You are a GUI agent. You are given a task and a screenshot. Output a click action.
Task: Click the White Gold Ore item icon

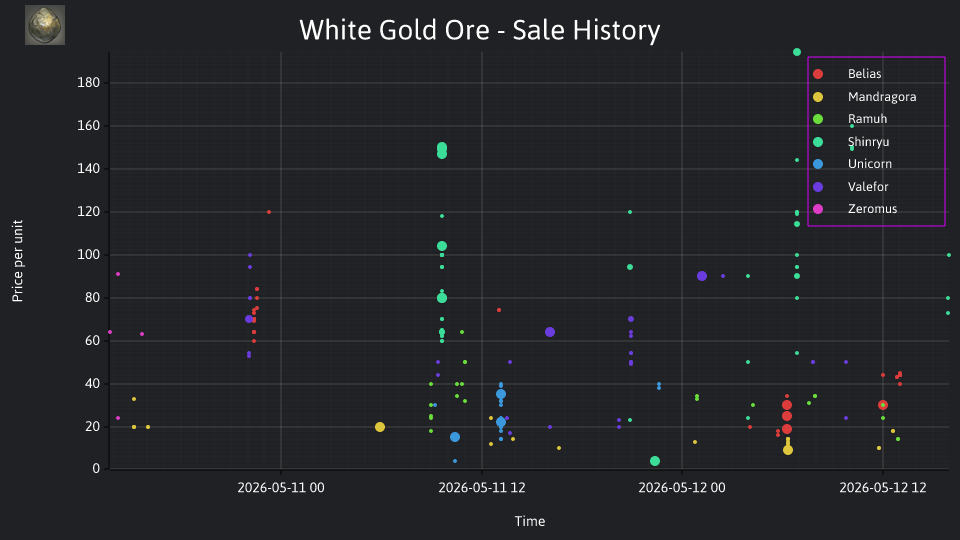45,25
